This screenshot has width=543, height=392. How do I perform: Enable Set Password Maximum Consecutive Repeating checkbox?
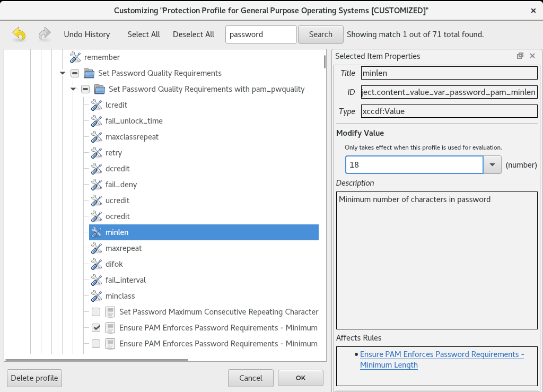(x=96, y=312)
